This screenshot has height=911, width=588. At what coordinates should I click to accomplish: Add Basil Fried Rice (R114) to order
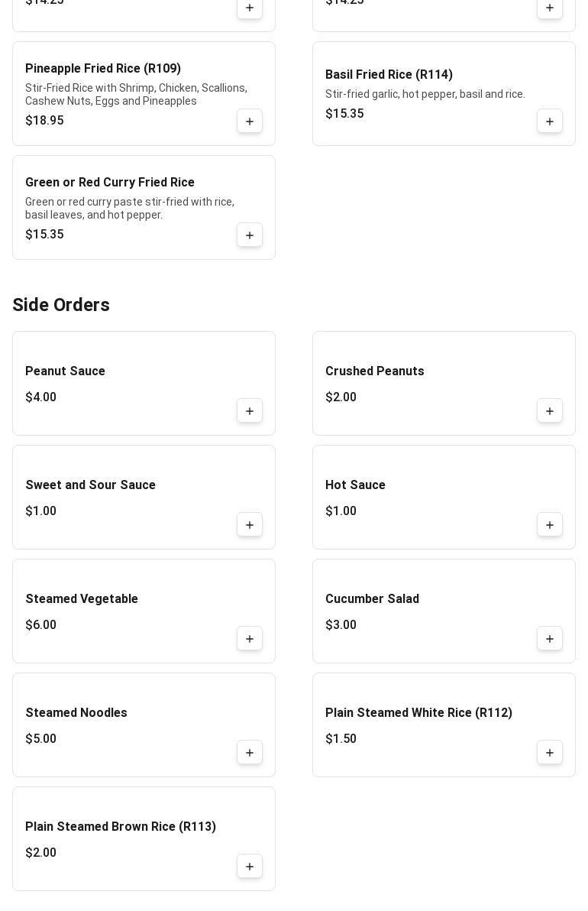tap(550, 122)
